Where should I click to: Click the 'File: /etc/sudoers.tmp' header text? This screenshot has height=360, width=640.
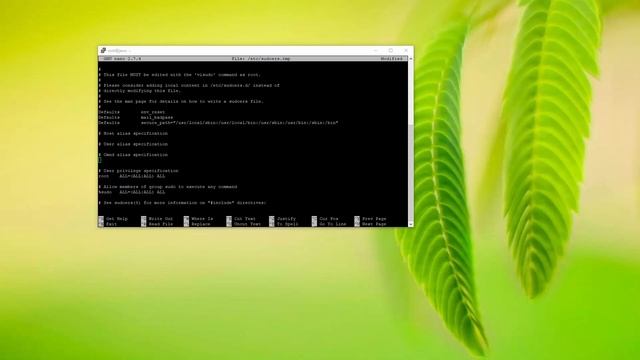pyautogui.click(x=261, y=59)
